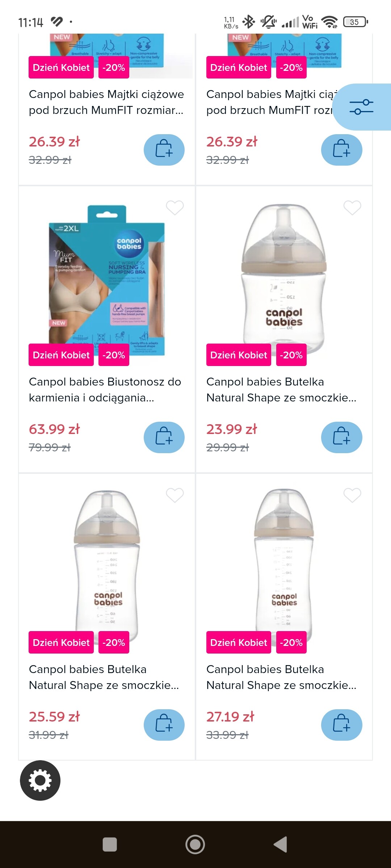
Task: Tap Android back navigation arrow
Action: point(281,844)
